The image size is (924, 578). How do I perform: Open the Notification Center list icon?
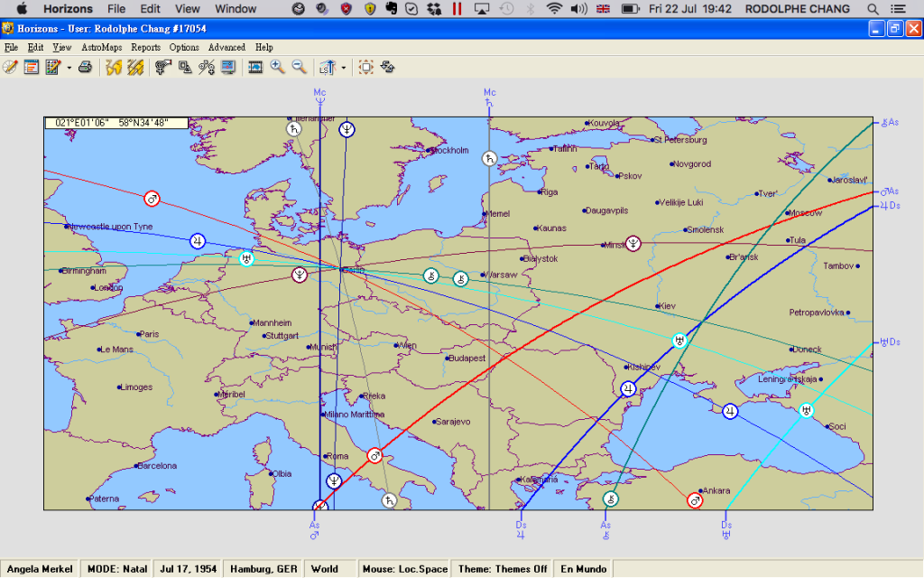(x=898, y=9)
